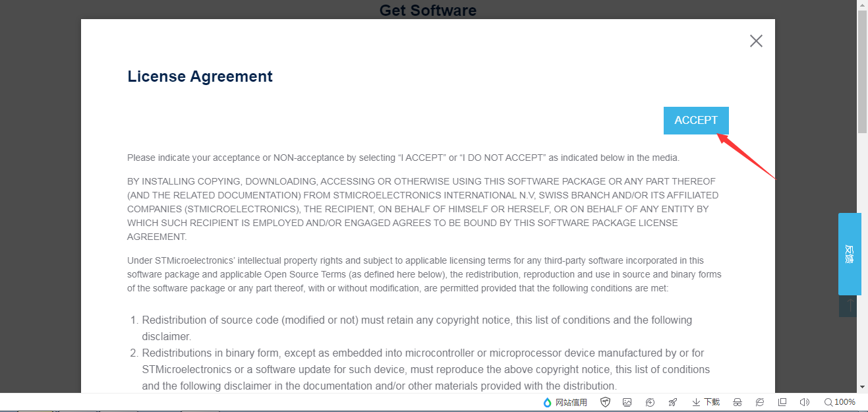The height and width of the screenshot is (412, 868).
Task: Click the split-window icon in status bar
Action: pos(782,402)
